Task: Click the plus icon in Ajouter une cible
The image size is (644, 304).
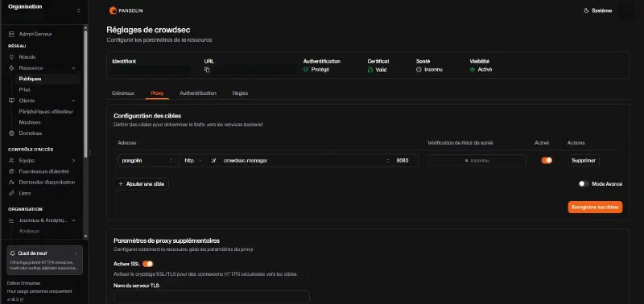Action: tap(121, 184)
